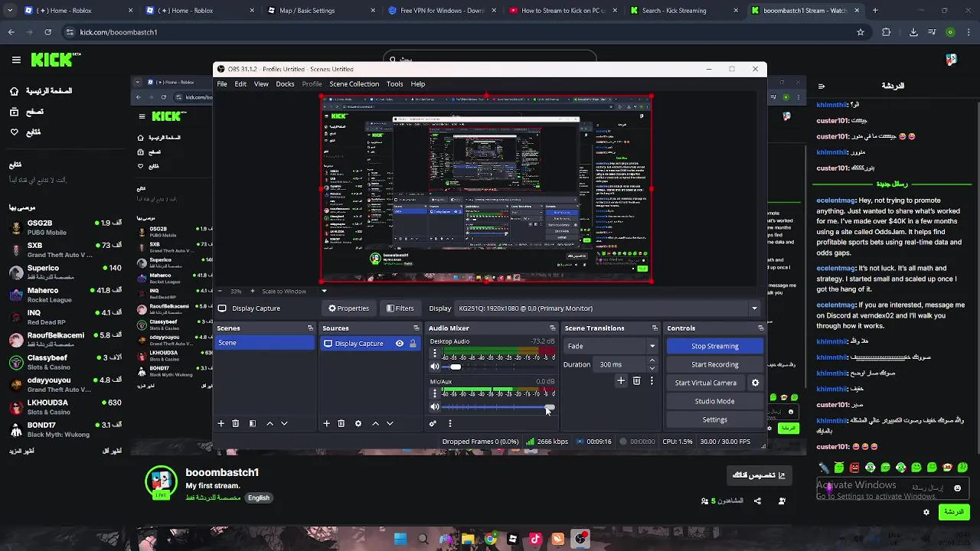The height and width of the screenshot is (551, 980).
Task: Remove scene transition with trash icon
Action: (x=636, y=380)
